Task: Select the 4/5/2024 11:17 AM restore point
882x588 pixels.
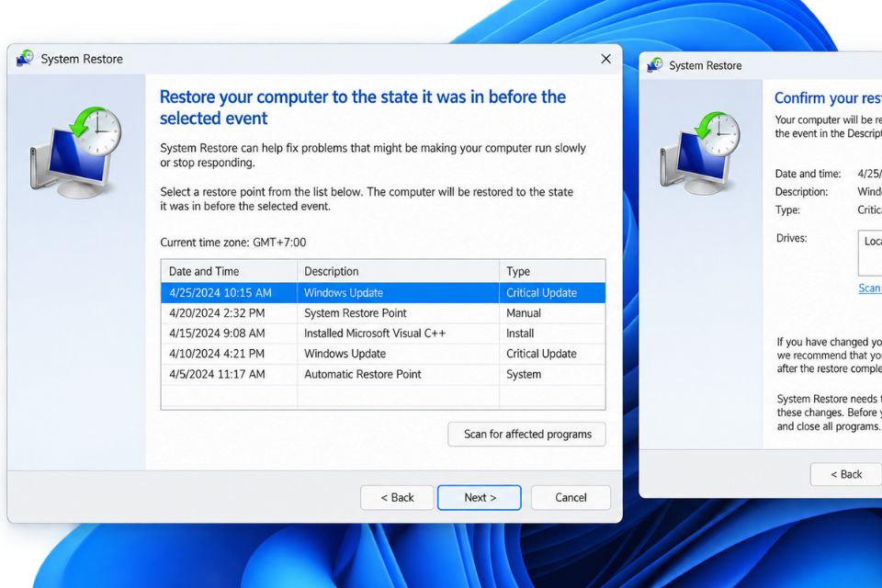Action: pos(383,374)
